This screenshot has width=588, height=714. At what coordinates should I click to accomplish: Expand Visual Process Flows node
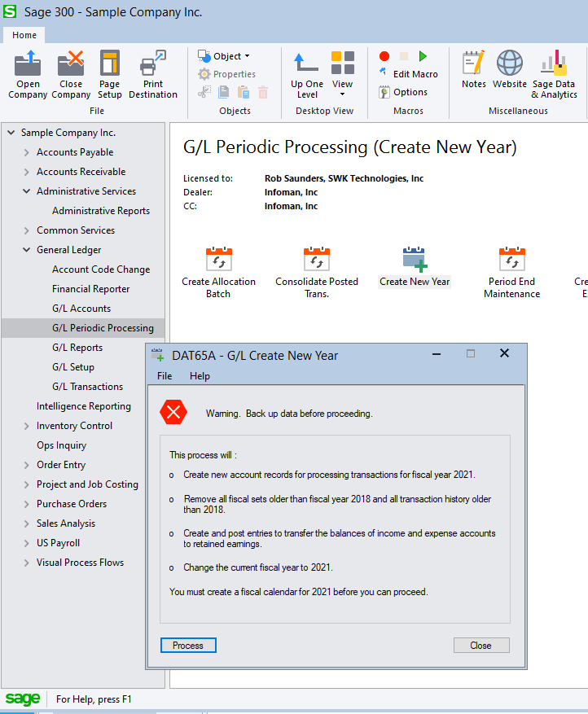click(x=26, y=563)
